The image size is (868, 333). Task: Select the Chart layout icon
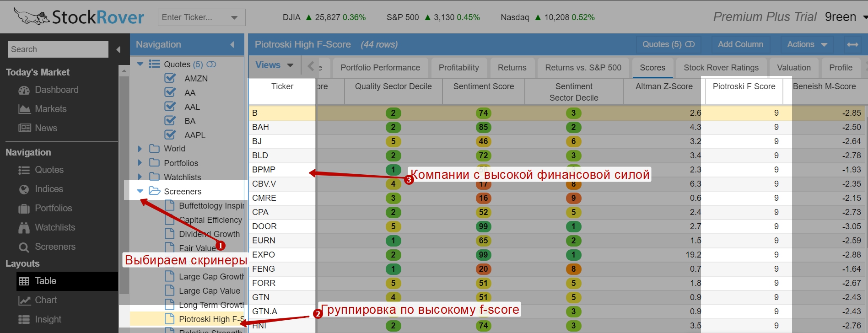tap(24, 301)
